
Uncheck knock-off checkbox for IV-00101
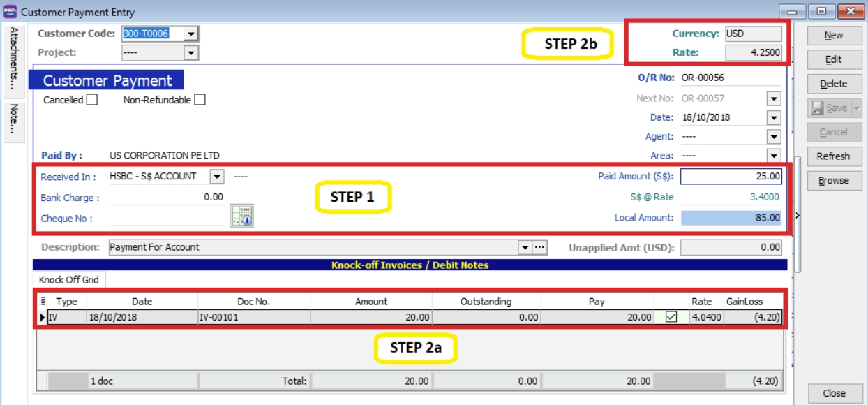[x=671, y=318]
